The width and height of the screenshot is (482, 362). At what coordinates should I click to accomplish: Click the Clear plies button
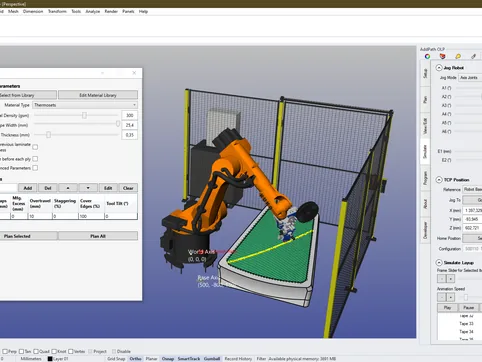(x=128, y=188)
